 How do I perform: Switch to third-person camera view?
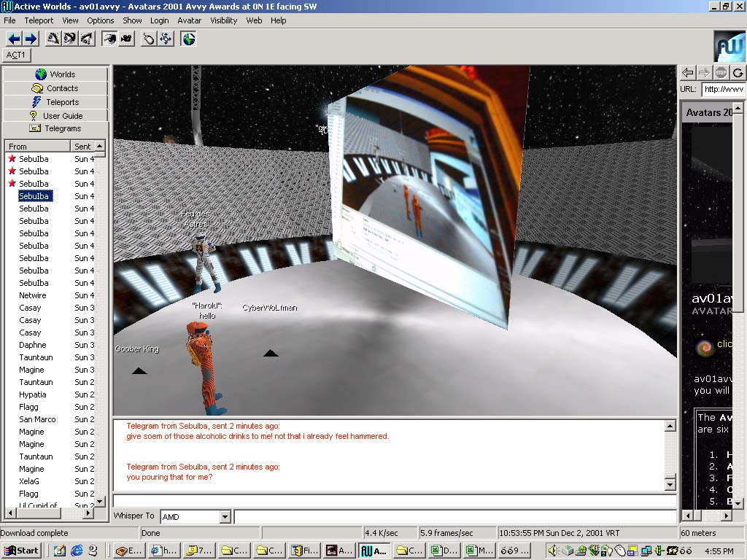(x=126, y=39)
